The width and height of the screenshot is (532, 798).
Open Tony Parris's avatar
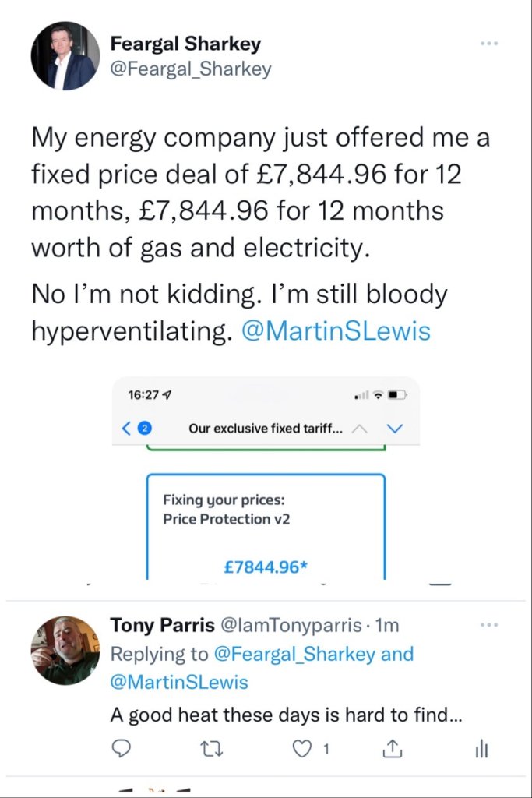click(x=65, y=650)
